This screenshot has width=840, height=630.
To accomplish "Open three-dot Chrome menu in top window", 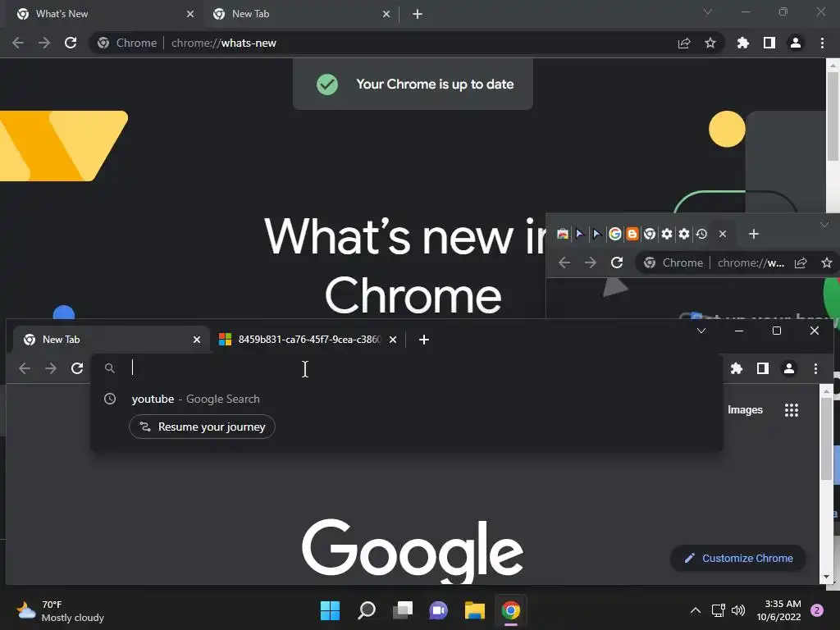I will 822,43.
